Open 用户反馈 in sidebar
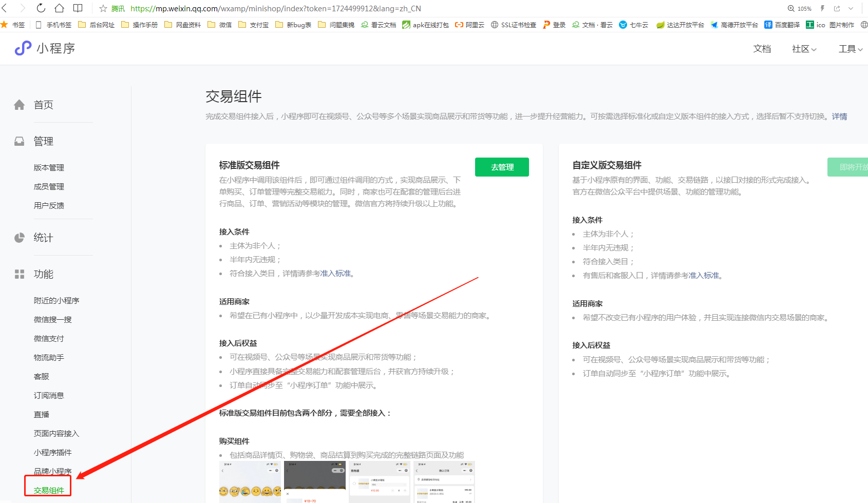This screenshot has width=868, height=503. point(49,205)
